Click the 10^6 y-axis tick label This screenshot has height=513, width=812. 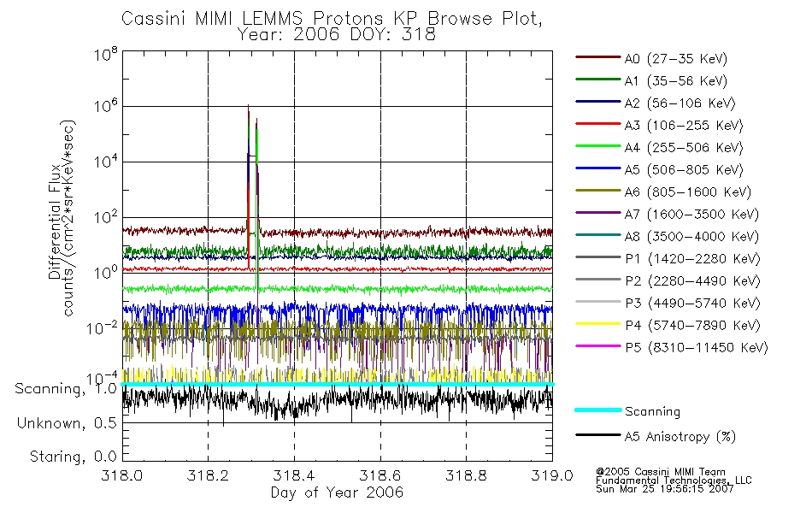point(106,106)
